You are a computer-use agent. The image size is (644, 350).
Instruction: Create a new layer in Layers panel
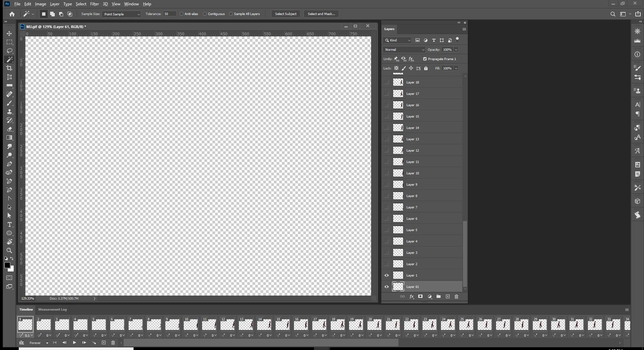[448, 297]
